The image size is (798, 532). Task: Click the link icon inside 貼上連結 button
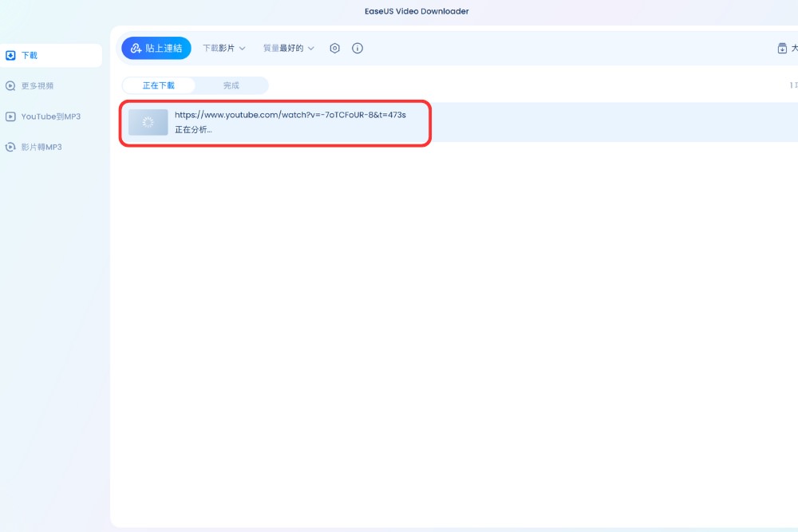[136, 49]
